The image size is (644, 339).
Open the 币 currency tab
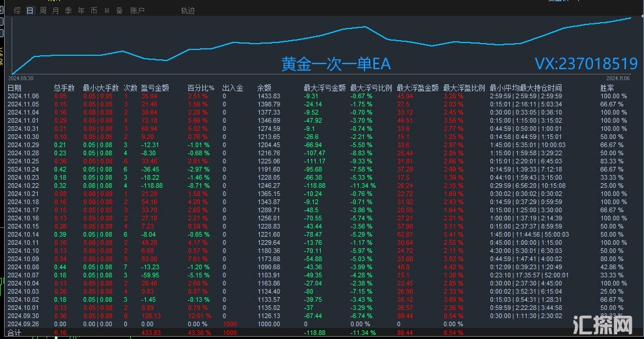pyautogui.click(x=94, y=10)
